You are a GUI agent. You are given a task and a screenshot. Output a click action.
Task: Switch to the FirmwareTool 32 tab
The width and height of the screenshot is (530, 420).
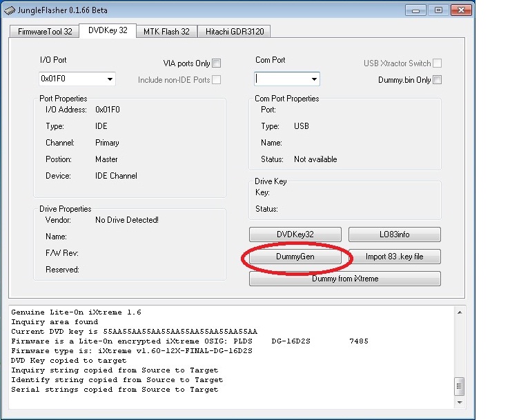pos(43,31)
